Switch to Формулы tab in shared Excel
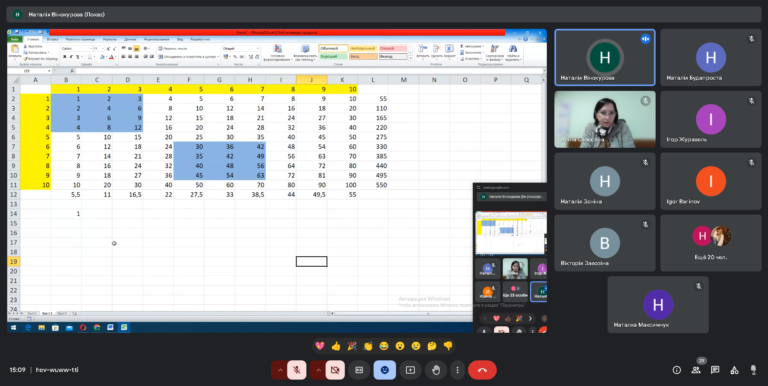Viewport: 768px width, 386px height. (110, 39)
